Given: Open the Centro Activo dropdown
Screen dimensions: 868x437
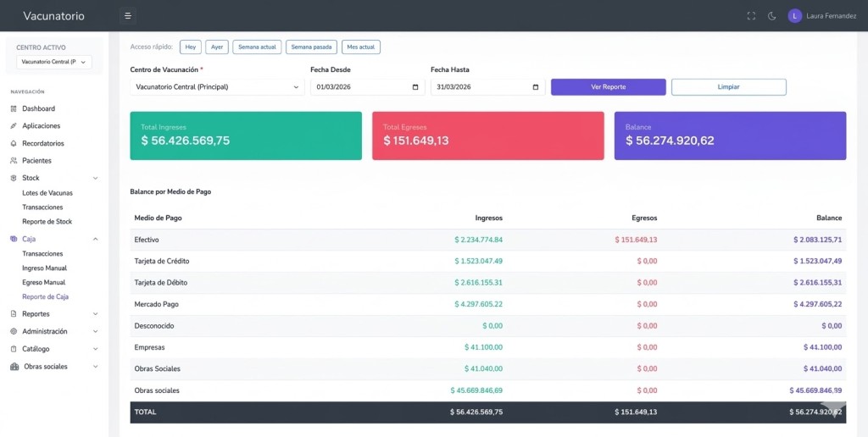Looking at the screenshot, I should coord(54,62).
